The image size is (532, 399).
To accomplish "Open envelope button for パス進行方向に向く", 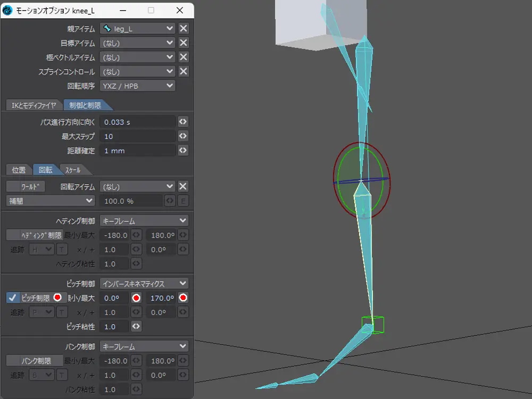I will (x=183, y=122).
